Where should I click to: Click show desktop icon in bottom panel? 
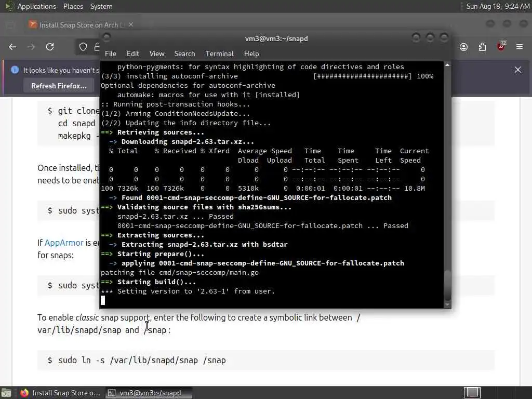coord(6,393)
